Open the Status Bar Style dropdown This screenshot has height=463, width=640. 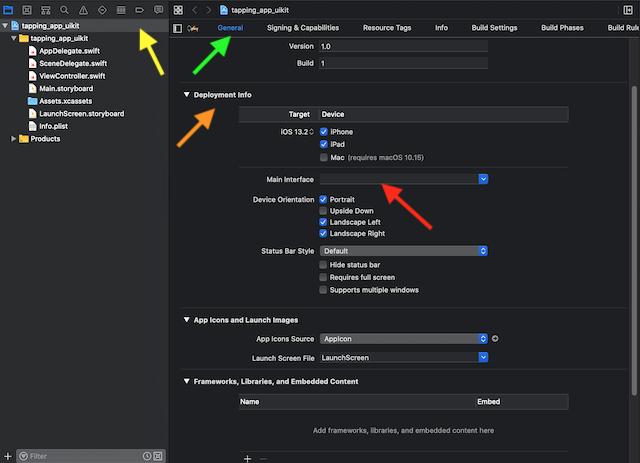(404, 251)
